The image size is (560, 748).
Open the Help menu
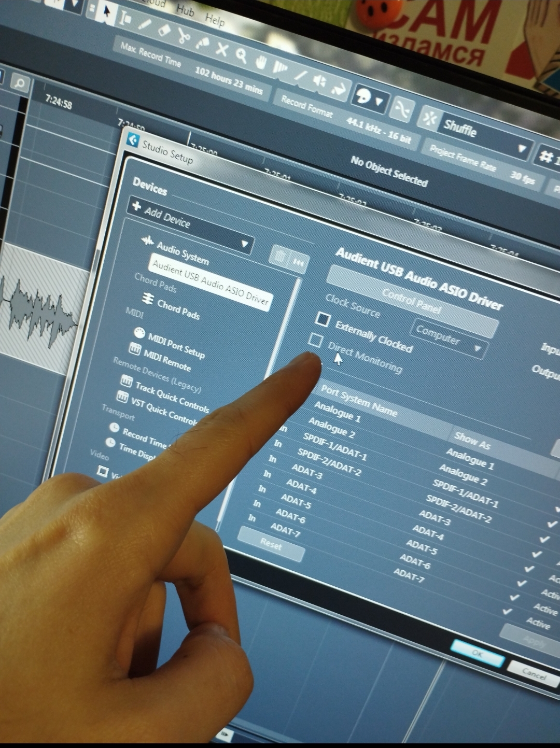point(215,20)
